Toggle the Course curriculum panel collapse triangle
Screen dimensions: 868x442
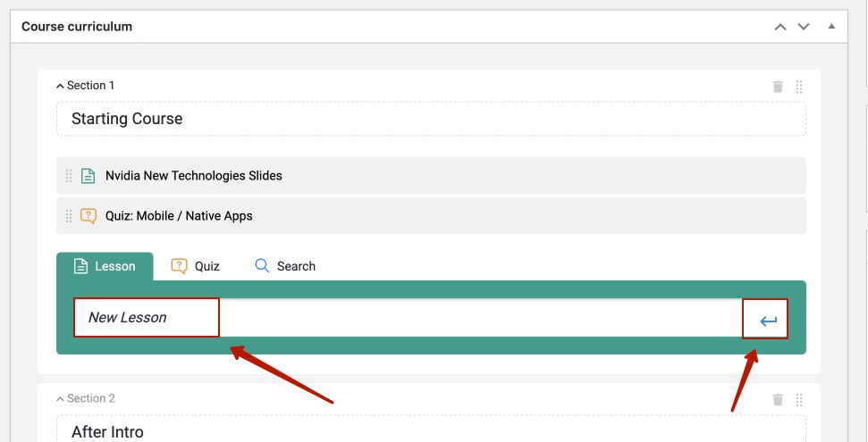pos(831,27)
